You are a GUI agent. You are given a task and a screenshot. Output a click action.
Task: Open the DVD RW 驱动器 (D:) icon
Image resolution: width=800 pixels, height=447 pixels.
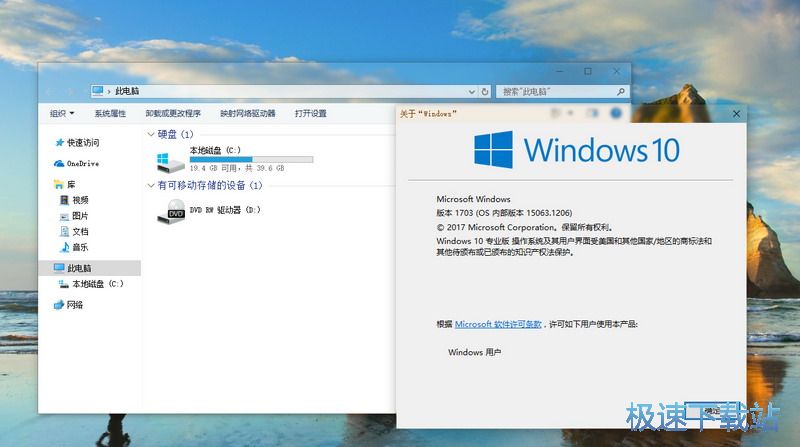(x=172, y=210)
